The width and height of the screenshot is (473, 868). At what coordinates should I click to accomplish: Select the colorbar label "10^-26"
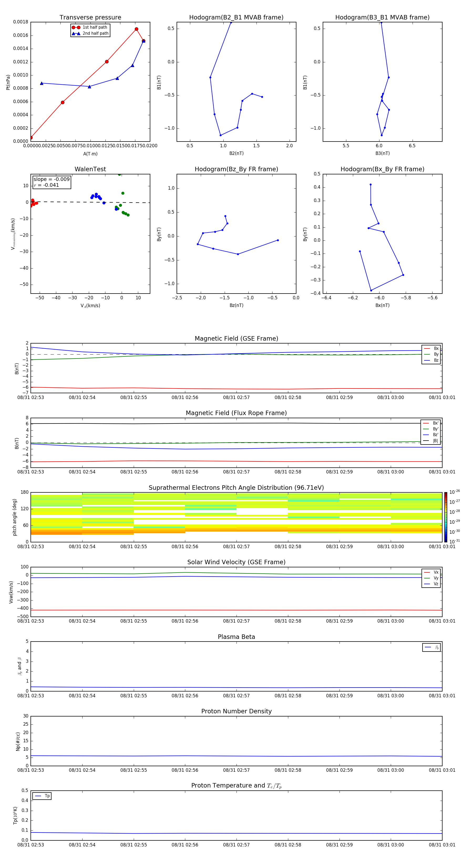455,492
